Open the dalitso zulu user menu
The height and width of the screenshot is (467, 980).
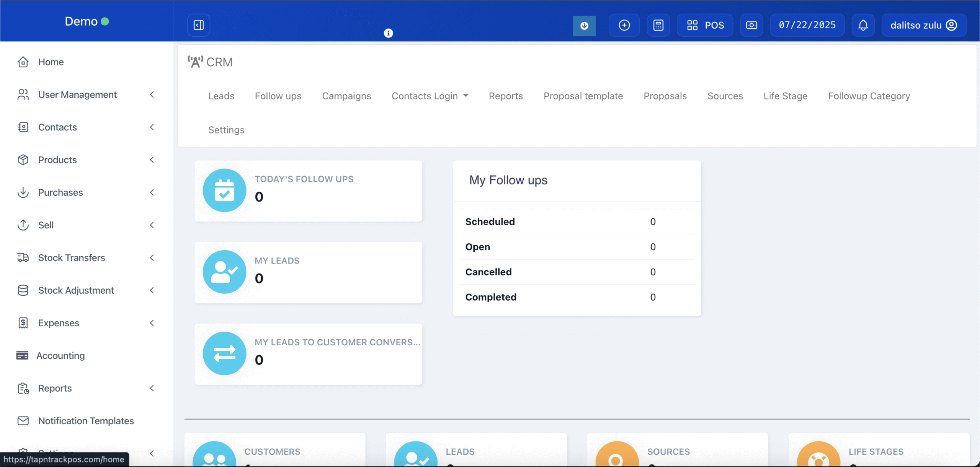coord(924,25)
